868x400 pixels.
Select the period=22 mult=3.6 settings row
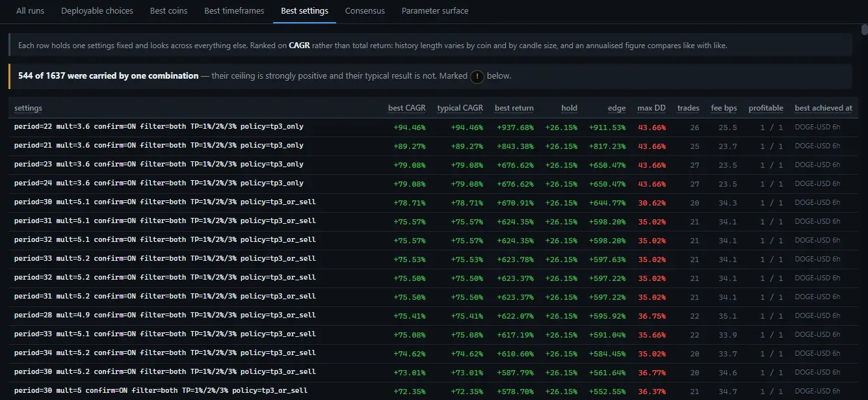click(433, 127)
